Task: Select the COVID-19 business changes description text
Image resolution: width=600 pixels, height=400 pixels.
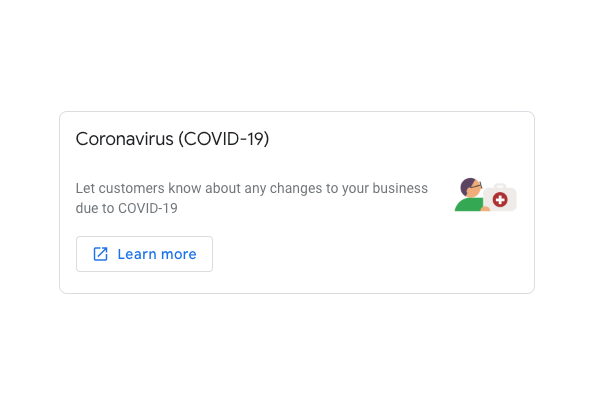Action: pyautogui.click(x=251, y=198)
